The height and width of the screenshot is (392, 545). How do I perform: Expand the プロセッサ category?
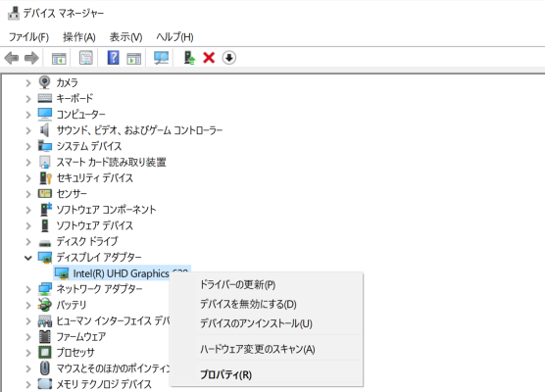[x=28, y=353]
